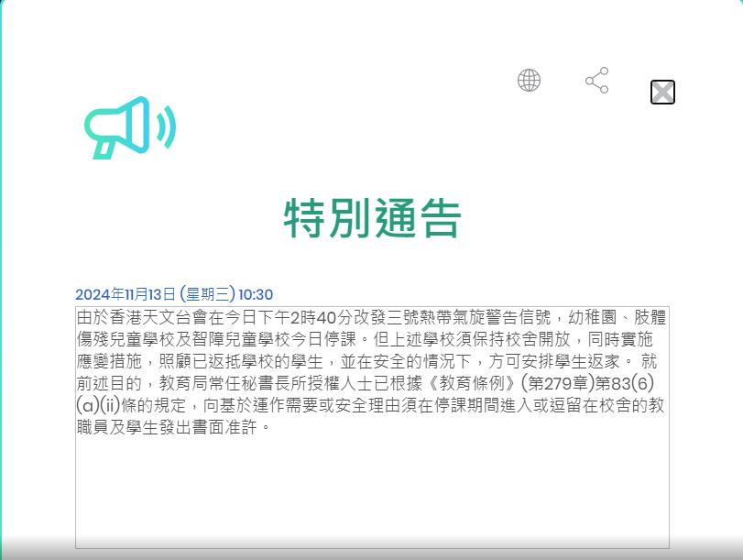Viewport: 743px width, 560px height.
Task: Open the globe language icon
Action: (529, 80)
